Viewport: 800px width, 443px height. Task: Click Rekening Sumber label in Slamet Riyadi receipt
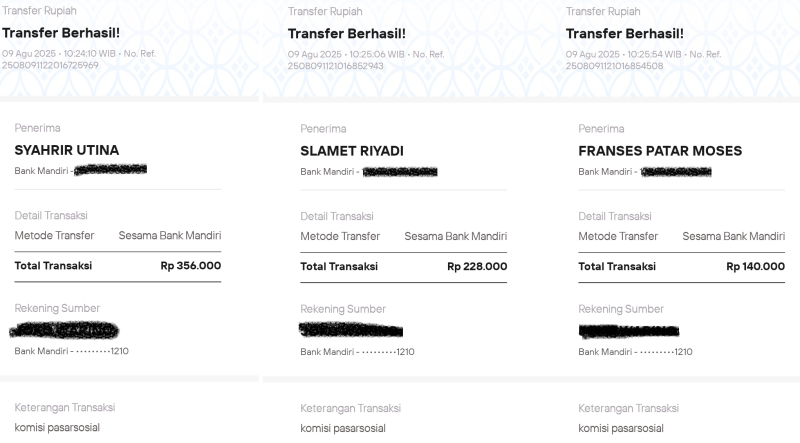tap(343, 309)
